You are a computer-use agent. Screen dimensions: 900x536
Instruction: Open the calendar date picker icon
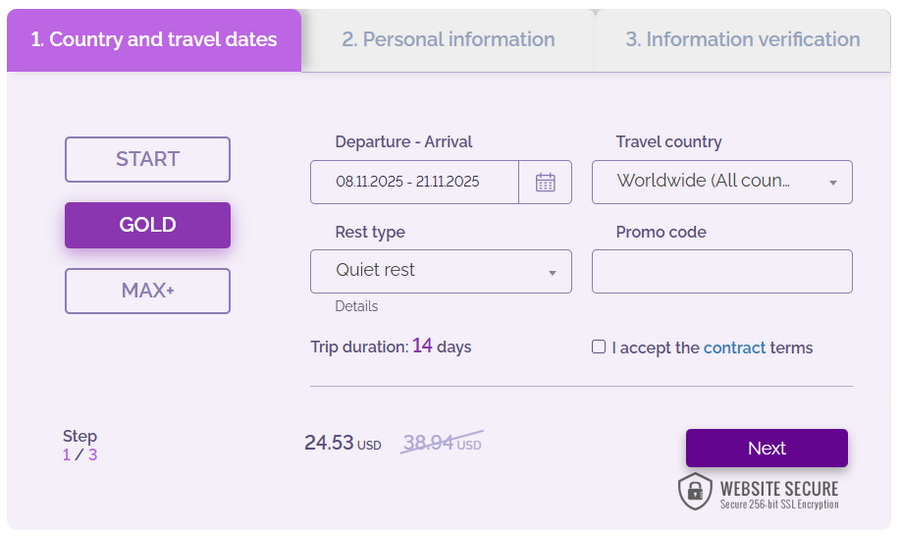point(545,182)
